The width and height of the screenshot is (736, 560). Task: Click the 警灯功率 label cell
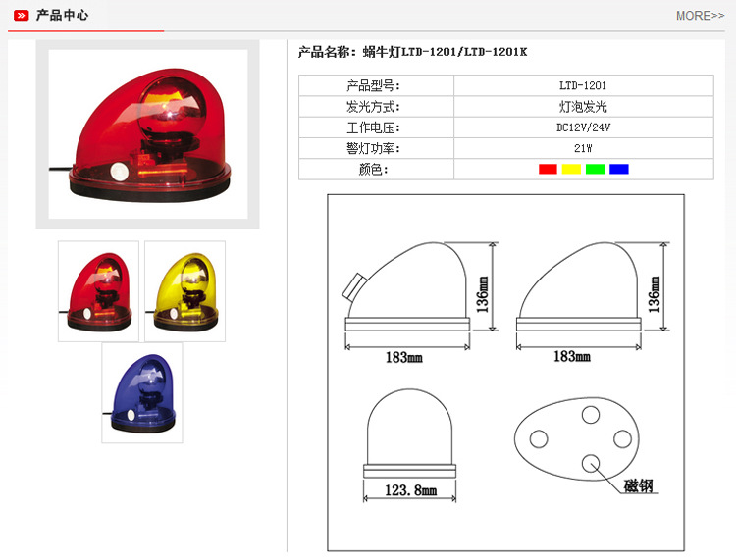coord(377,148)
